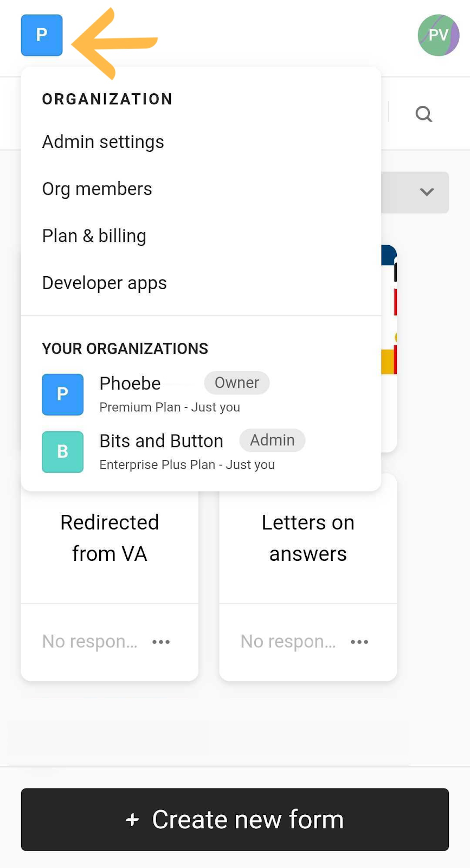Click the Phoebe blue P avatar in the list

(63, 394)
